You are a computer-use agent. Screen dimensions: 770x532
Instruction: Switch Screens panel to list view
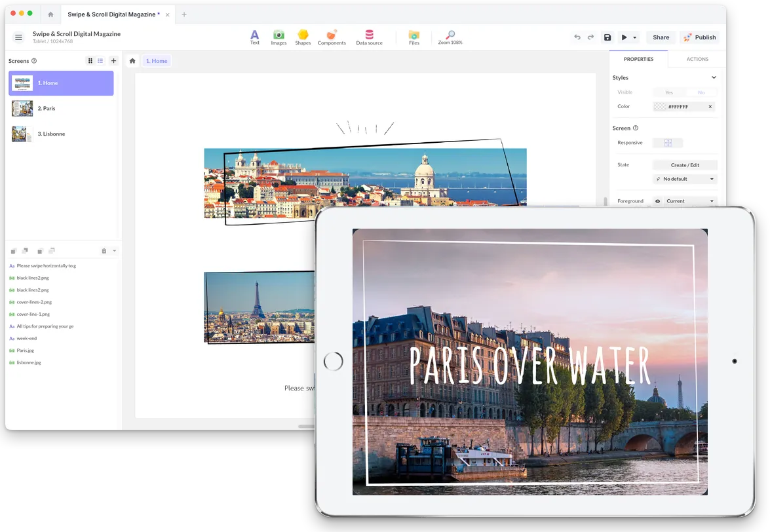pyautogui.click(x=100, y=61)
